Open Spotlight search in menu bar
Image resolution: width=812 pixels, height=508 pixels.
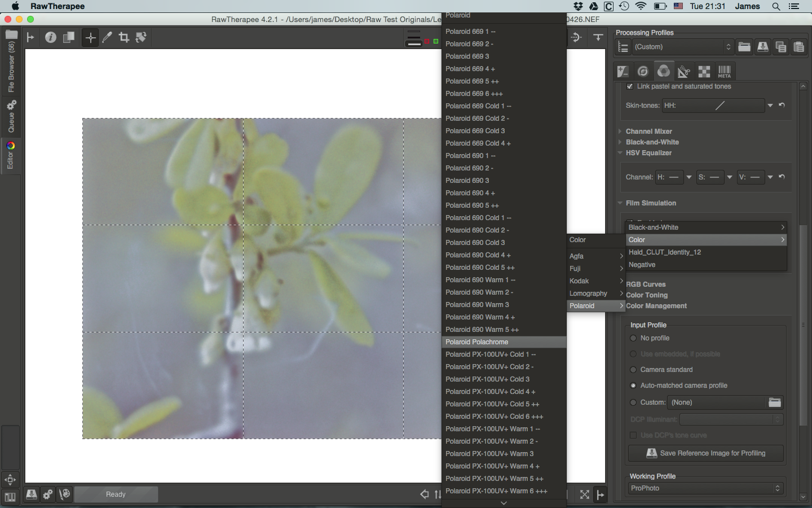point(776,6)
